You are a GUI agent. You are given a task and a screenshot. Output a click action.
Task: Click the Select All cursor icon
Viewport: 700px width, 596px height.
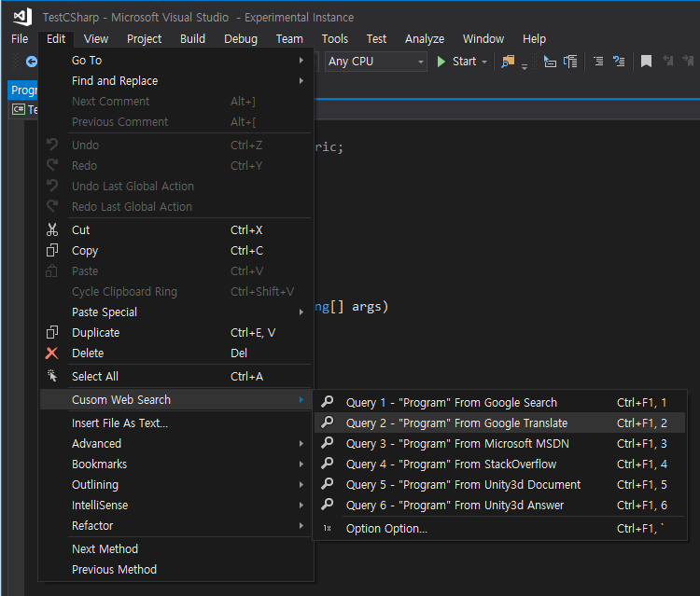(x=52, y=376)
